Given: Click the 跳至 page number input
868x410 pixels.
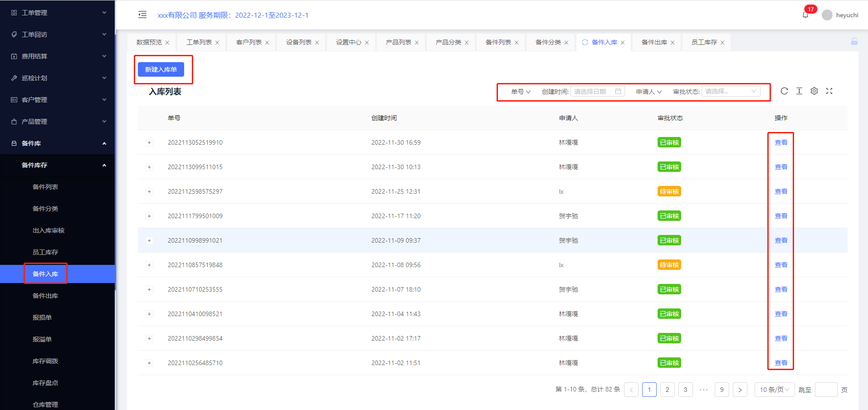Looking at the screenshot, I should [826, 390].
